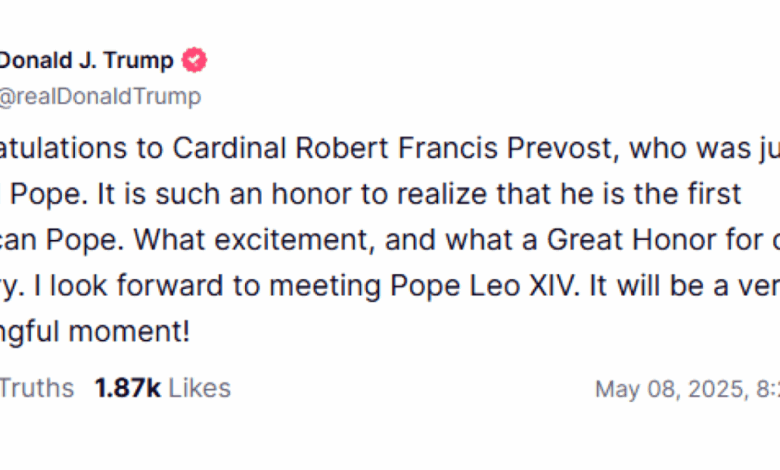The height and width of the screenshot is (470, 780).
Task: Open the 1.87k Likes list
Action: tap(163, 388)
